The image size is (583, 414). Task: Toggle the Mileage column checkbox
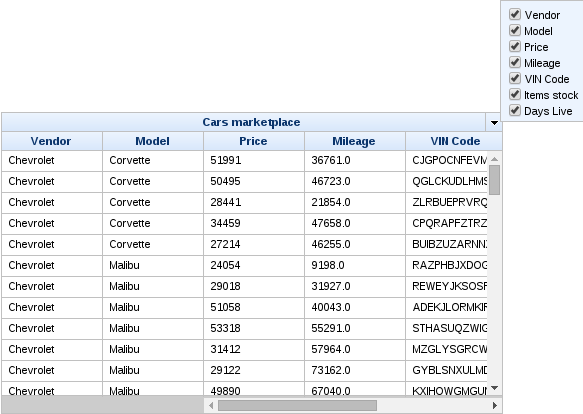[515, 62]
